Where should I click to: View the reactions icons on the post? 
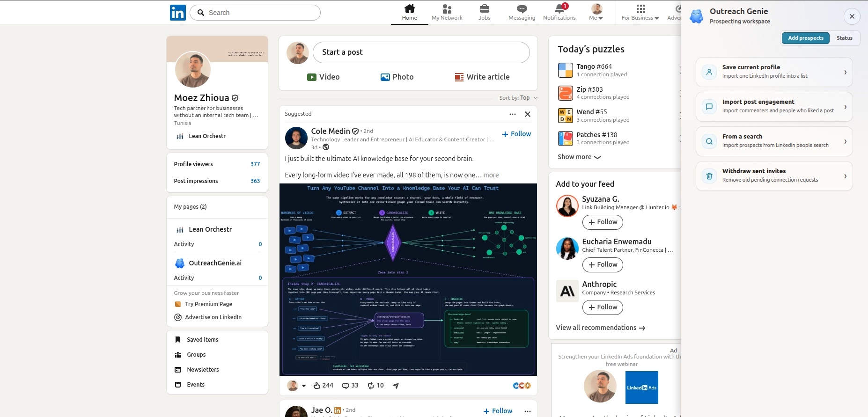(x=522, y=386)
